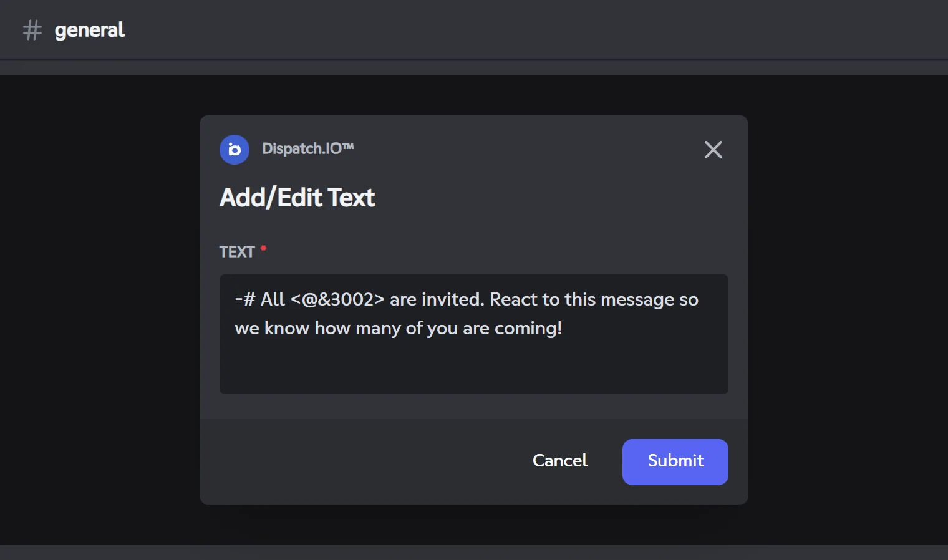
Task: Click the TEXT field label
Action: (237, 252)
